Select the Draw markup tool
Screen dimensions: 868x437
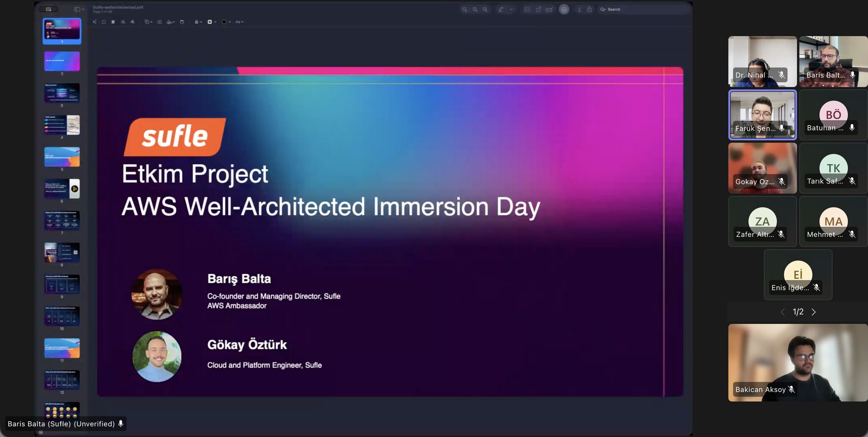coord(133,22)
